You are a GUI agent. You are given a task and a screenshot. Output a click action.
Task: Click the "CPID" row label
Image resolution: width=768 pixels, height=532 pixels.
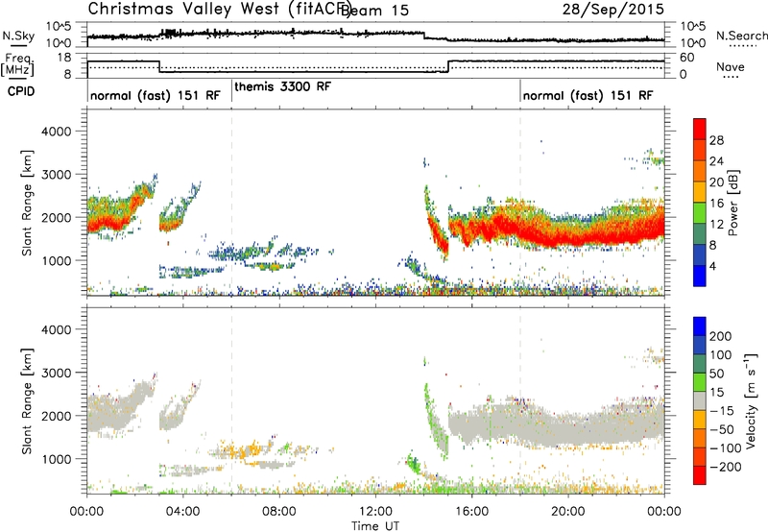[x=21, y=91]
